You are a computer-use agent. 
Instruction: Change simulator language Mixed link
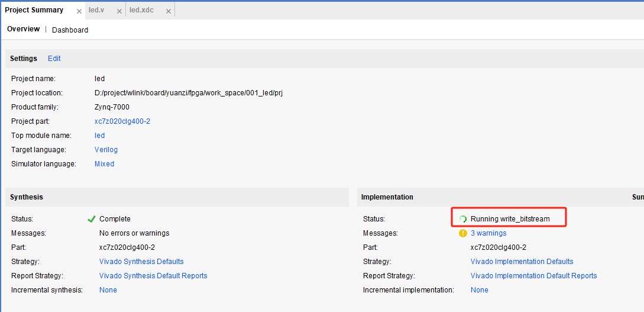(104, 164)
